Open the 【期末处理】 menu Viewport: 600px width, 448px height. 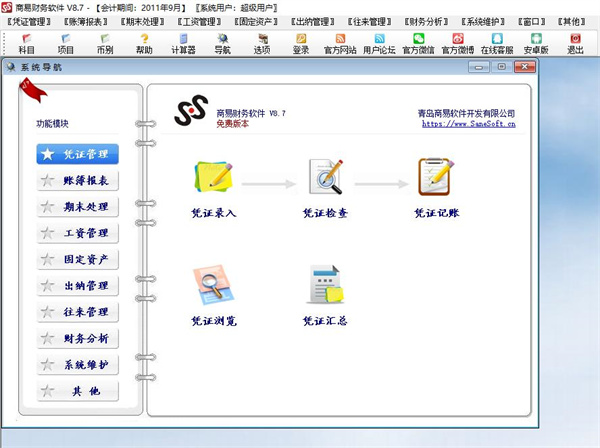pos(142,22)
